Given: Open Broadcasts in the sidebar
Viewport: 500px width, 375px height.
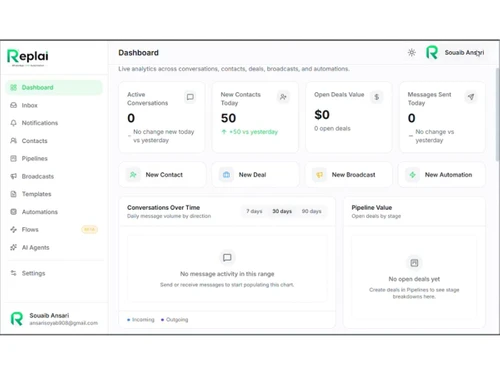Looking at the screenshot, I should coord(54,176).
